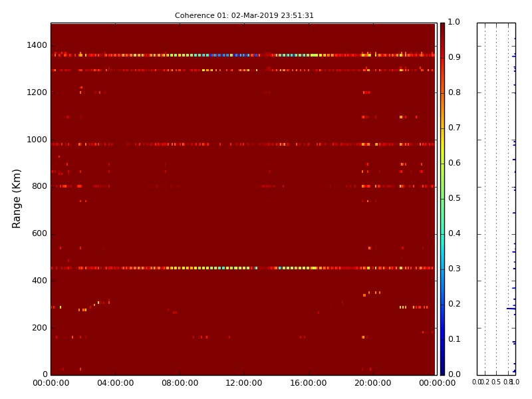532x399 pixels.
Task: Click the 16:00:00 time axis label
Action: [x=309, y=383]
